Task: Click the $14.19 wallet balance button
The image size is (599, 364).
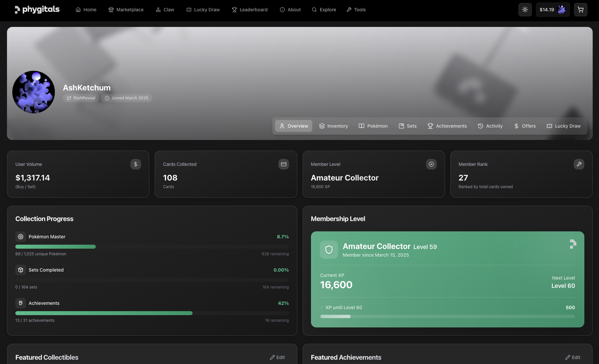Action: [552, 10]
